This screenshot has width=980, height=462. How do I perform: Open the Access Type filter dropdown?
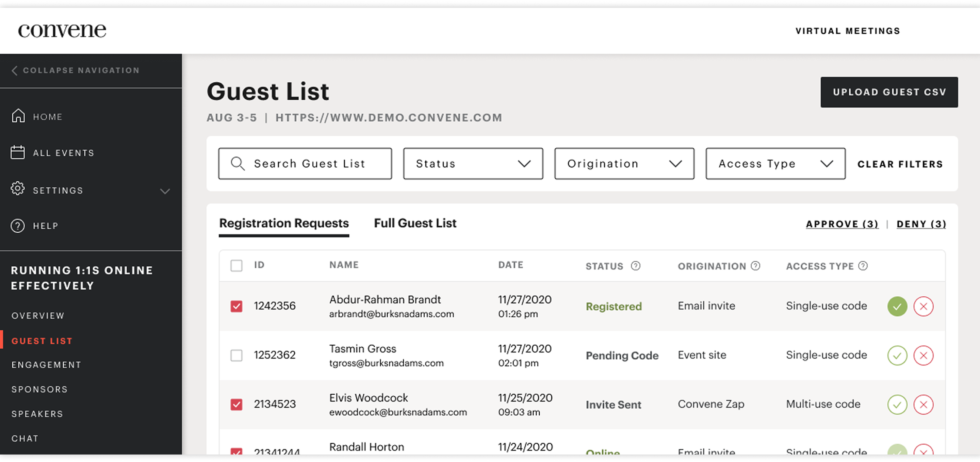click(x=775, y=164)
